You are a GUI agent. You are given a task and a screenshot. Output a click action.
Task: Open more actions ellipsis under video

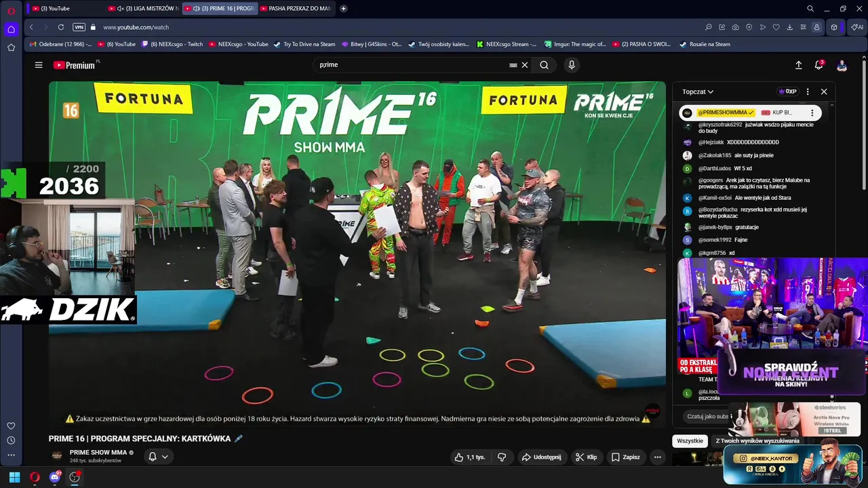(x=657, y=457)
